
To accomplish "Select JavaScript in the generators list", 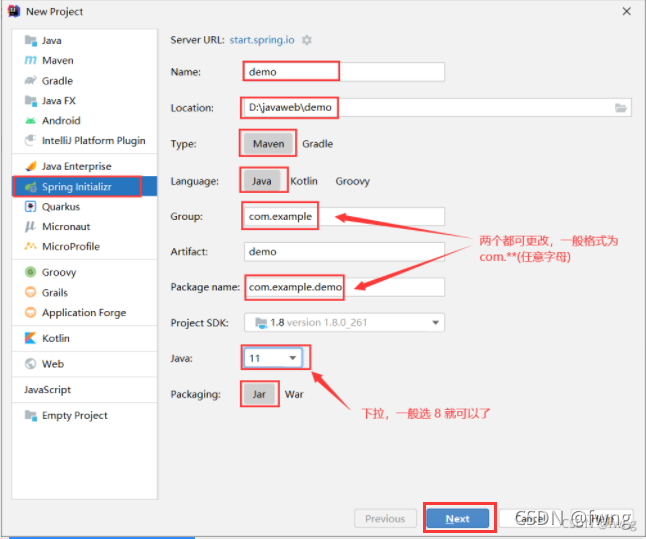I will coord(84,389).
